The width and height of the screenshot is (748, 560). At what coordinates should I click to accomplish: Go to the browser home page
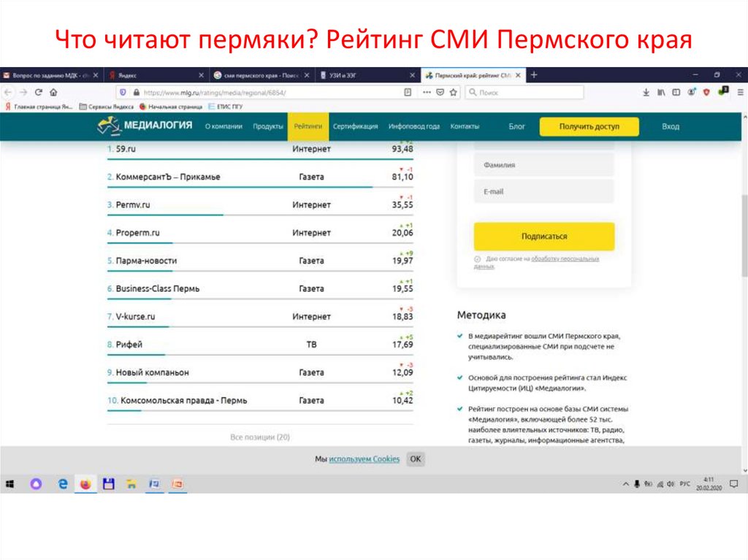[x=53, y=93]
